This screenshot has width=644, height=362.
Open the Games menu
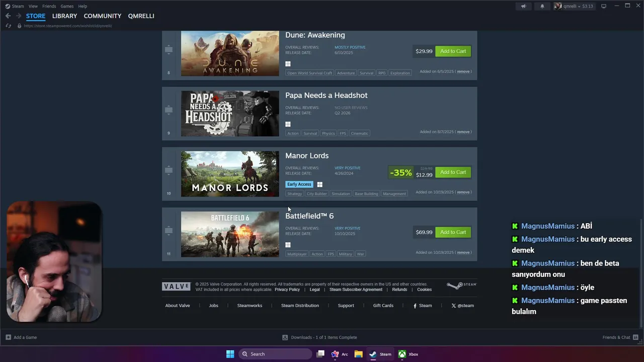pyautogui.click(x=67, y=6)
